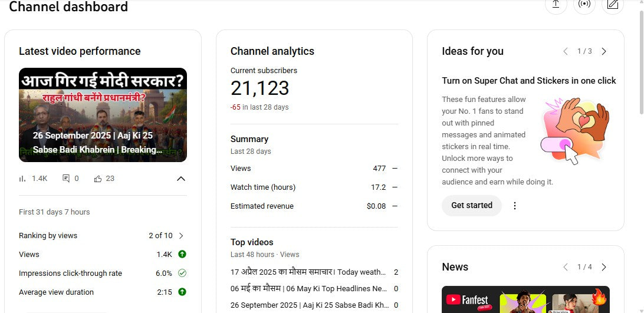Show previous News item
This screenshot has width=644, height=313.
click(566, 268)
